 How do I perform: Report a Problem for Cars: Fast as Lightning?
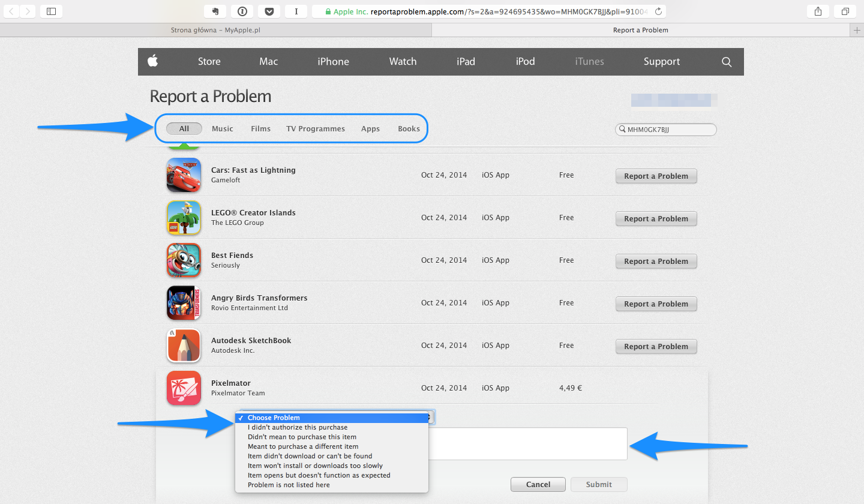click(x=656, y=176)
